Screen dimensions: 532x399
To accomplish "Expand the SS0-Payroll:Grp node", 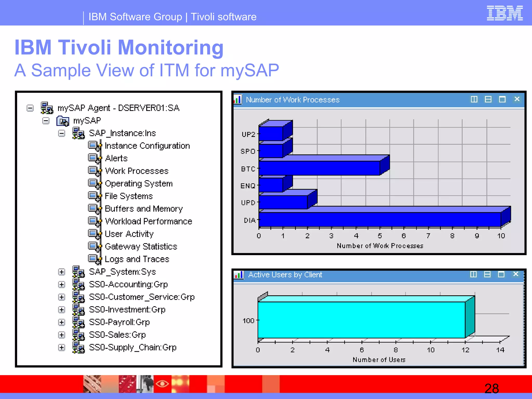I will pyautogui.click(x=62, y=322).
